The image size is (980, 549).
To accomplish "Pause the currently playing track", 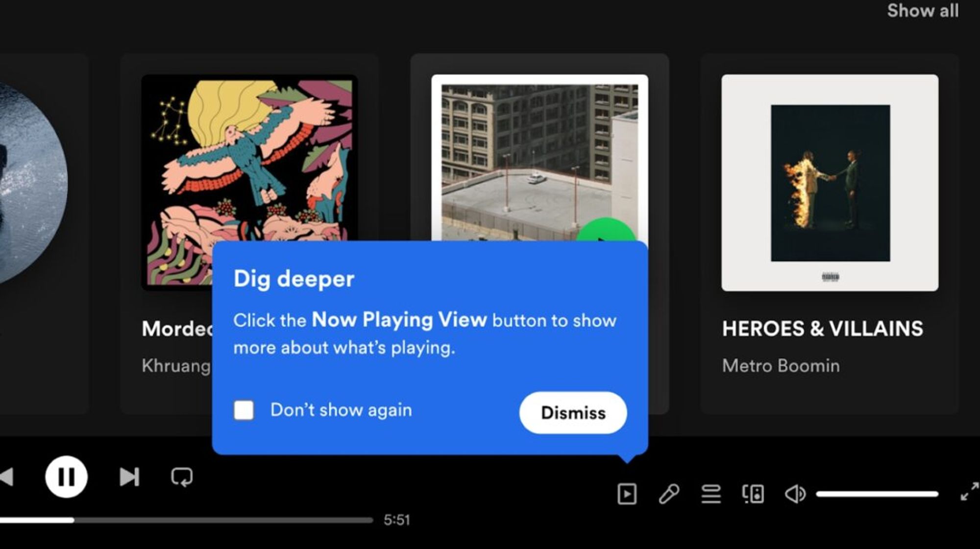I will click(x=66, y=477).
